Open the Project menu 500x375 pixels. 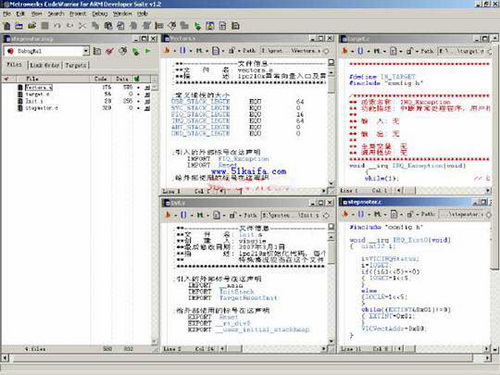77,14
